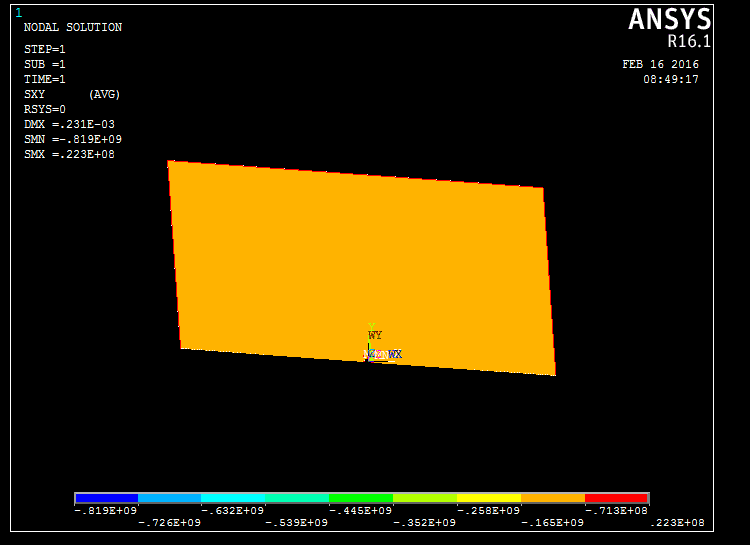Click the ANSYS logo text
Screen dimensions: 750x545
click(670, 20)
